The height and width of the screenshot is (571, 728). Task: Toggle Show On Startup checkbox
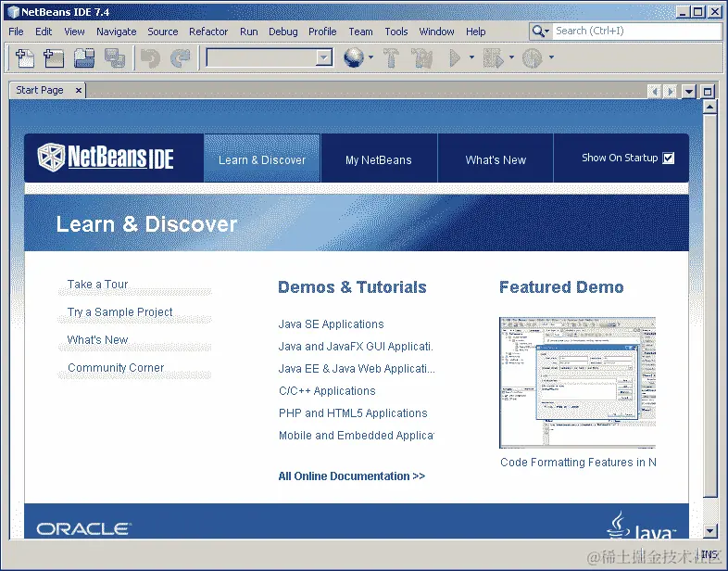(x=669, y=158)
